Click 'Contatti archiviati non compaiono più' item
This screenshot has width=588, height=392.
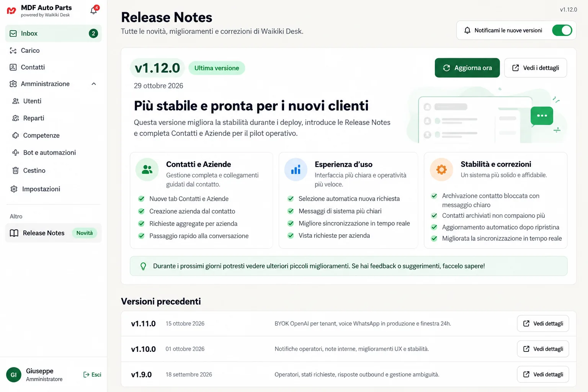pos(493,216)
